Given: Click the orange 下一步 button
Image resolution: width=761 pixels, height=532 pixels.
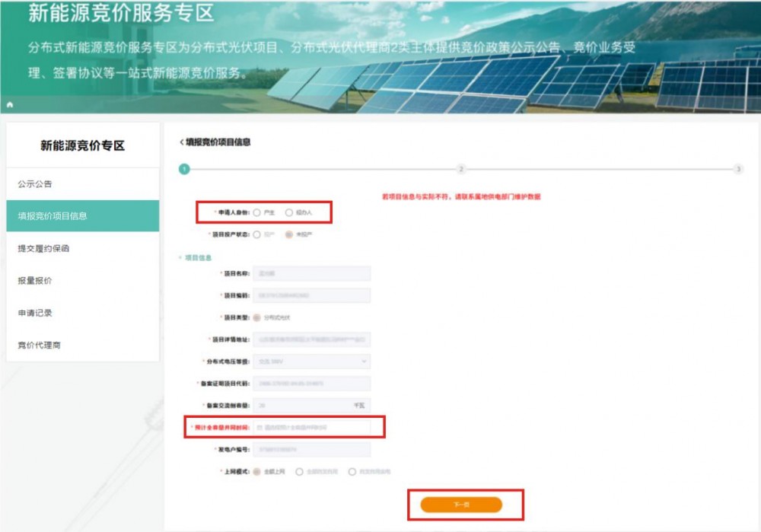Looking at the screenshot, I should coord(461,504).
